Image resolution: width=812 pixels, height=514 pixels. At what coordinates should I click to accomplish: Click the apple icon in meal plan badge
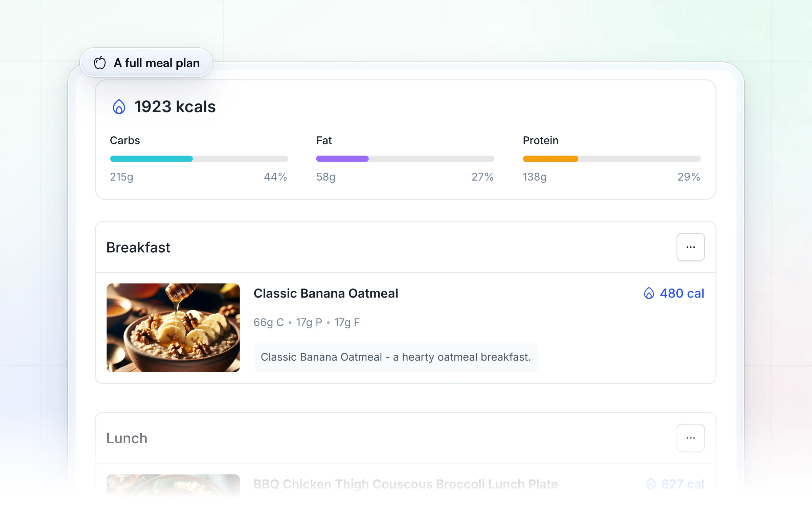[x=100, y=63]
